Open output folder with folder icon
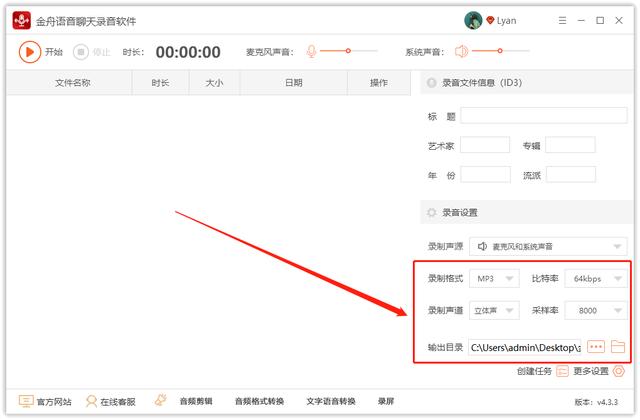Viewport: 640px width, 420px height. click(x=618, y=347)
